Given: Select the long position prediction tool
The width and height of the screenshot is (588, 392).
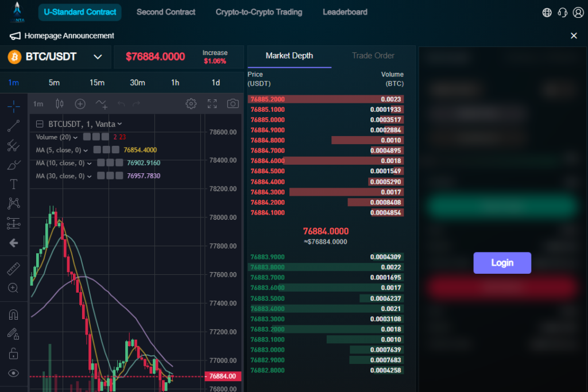Looking at the screenshot, I should 14,223.
